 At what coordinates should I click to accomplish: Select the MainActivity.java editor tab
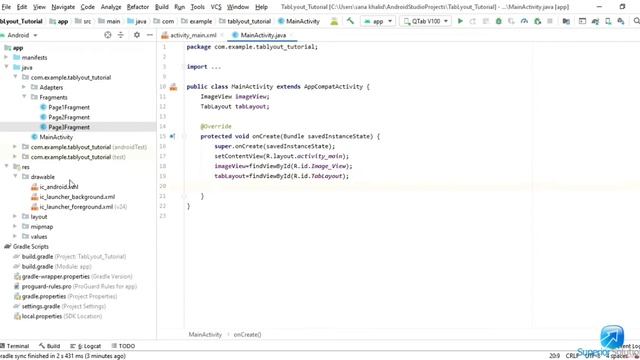pyautogui.click(x=263, y=35)
